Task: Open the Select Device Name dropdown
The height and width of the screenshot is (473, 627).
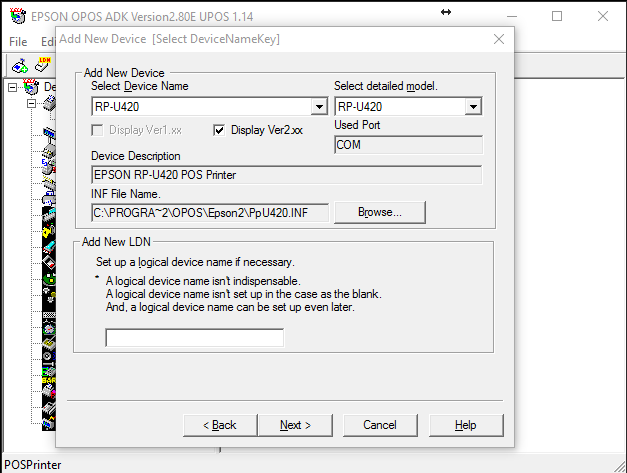Action: pyautogui.click(x=319, y=107)
